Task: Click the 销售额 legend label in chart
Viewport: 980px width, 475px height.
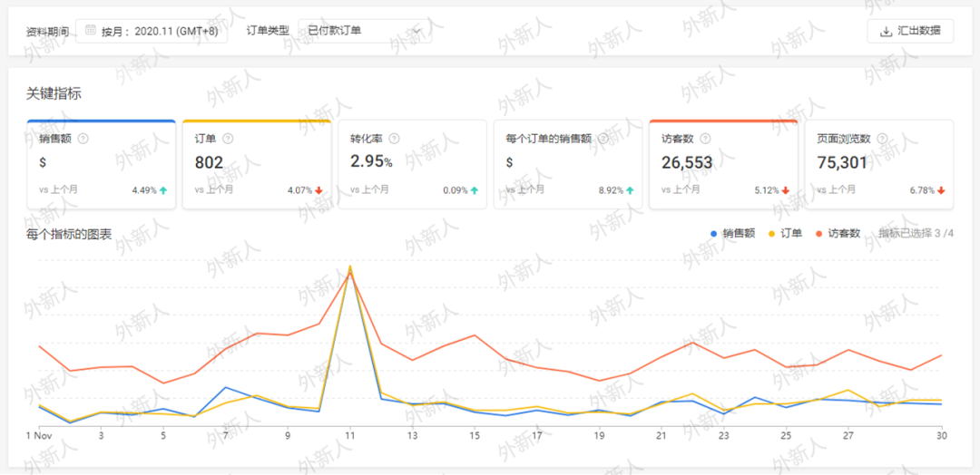Action: point(740,234)
